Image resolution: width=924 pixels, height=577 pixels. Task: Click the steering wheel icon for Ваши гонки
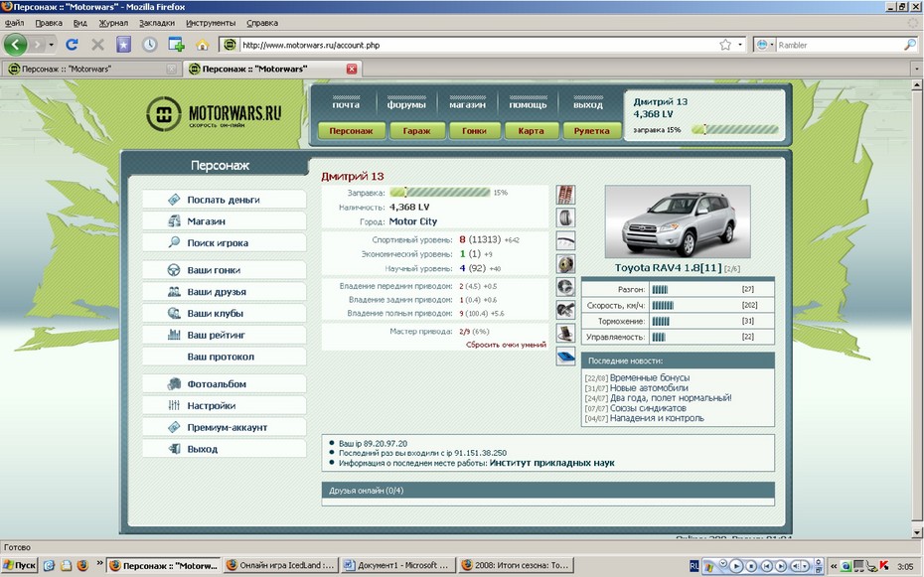(174, 270)
